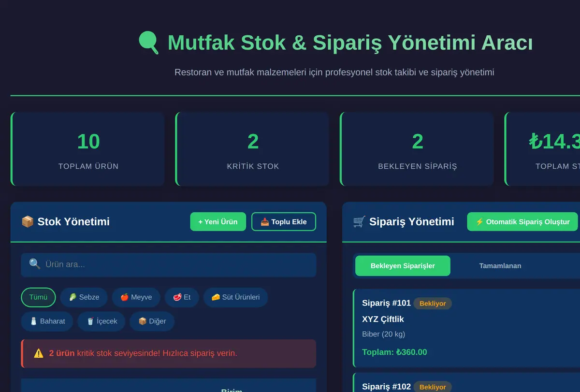Click the Birim column header in stock table
This screenshot has height=392, width=580.
232,390
